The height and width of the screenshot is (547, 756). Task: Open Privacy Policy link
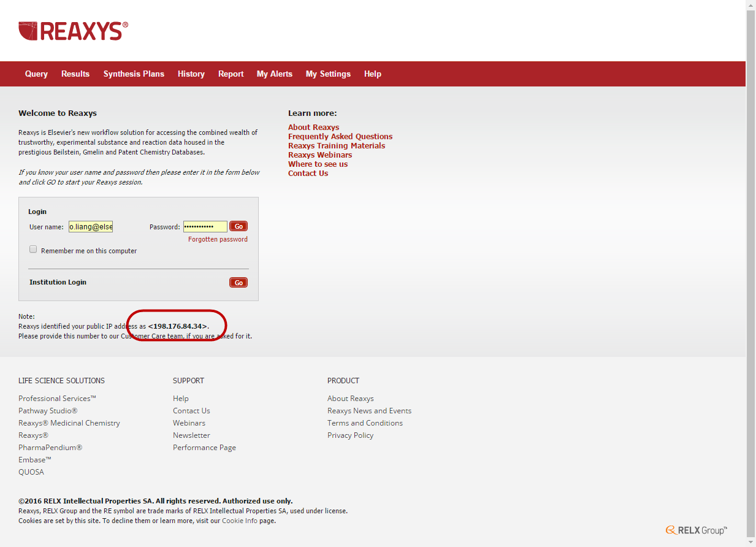pyautogui.click(x=350, y=435)
